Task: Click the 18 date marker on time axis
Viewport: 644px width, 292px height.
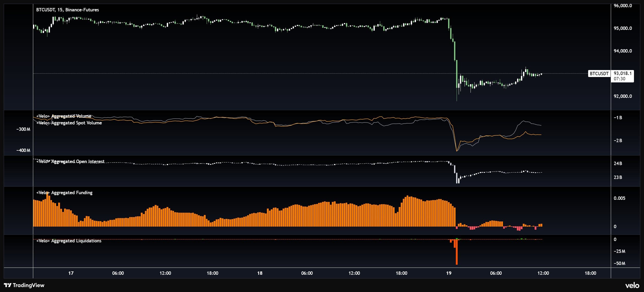Action: 260,273
